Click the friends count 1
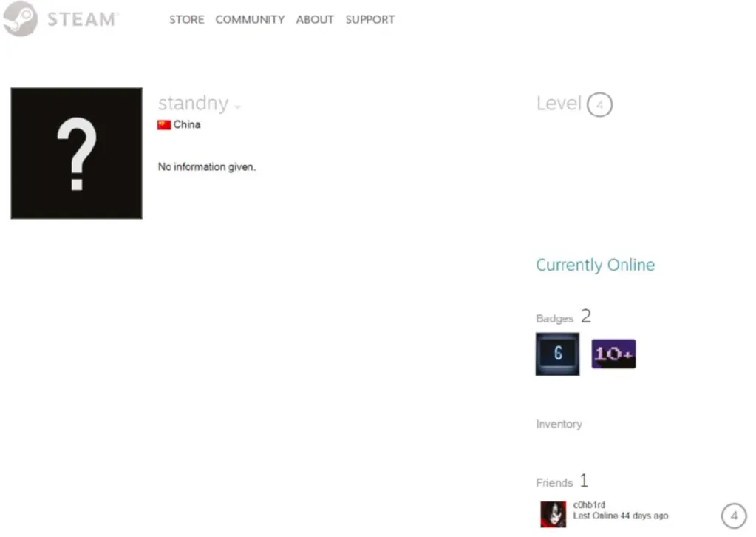The image size is (756, 537). click(584, 481)
